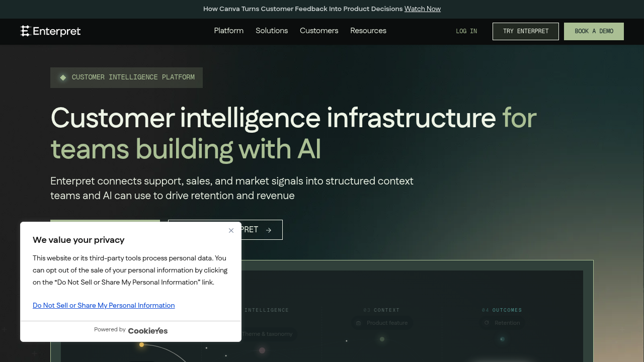Click the diamond icon in the platform badge

63,77
